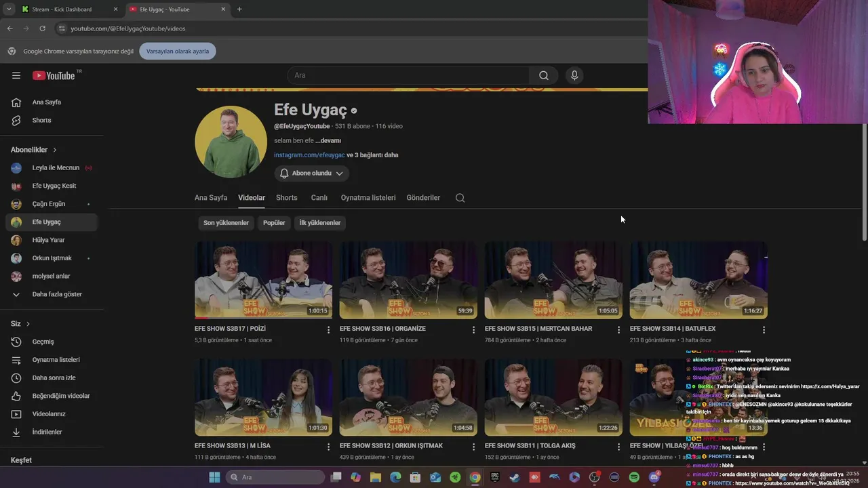Sort videos by Popüler
Screen dimensions: 868x488
point(274,222)
